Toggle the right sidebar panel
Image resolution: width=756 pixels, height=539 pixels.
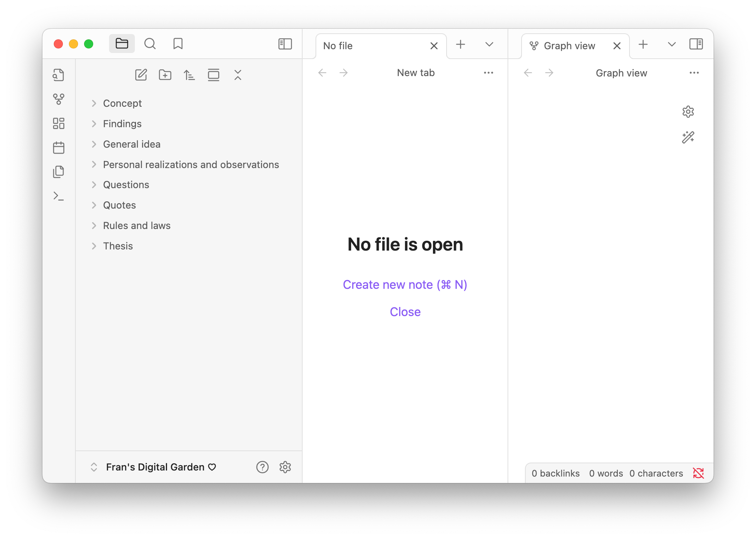[x=696, y=44]
